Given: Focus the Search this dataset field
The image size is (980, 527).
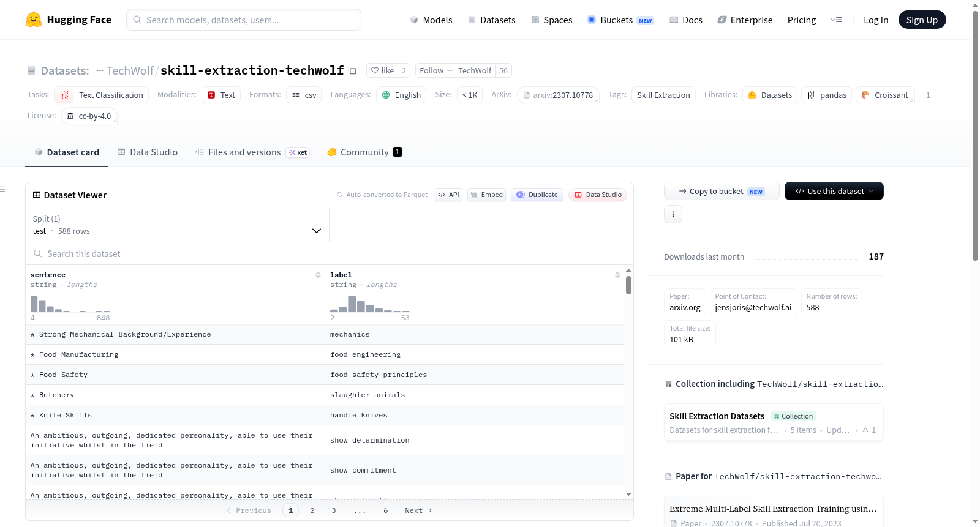Looking at the screenshot, I should (x=330, y=254).
